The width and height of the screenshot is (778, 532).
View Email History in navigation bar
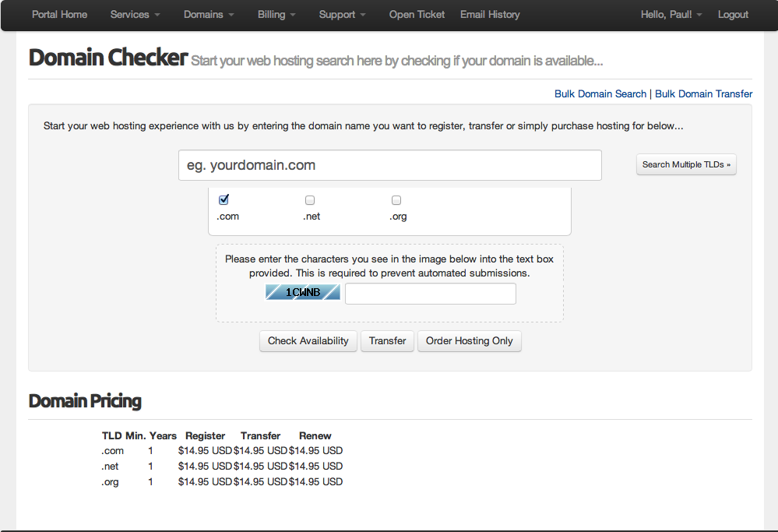[490, 14]
